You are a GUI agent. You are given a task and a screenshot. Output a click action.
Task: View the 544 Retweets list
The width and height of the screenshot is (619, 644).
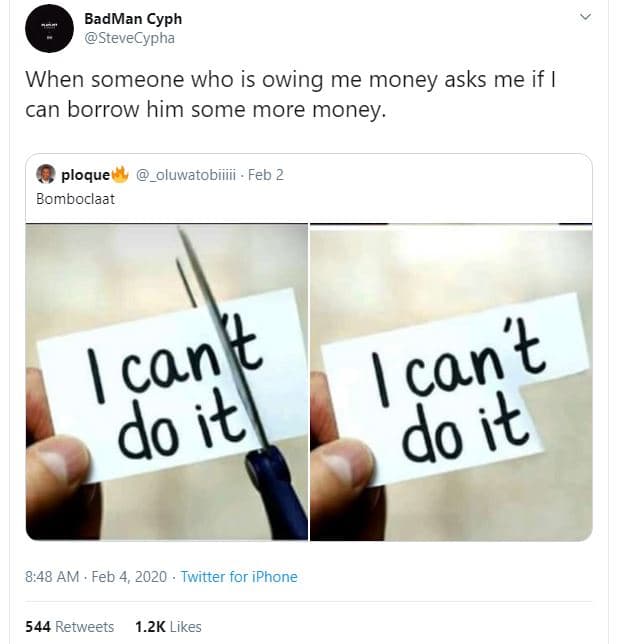point(69,627)
